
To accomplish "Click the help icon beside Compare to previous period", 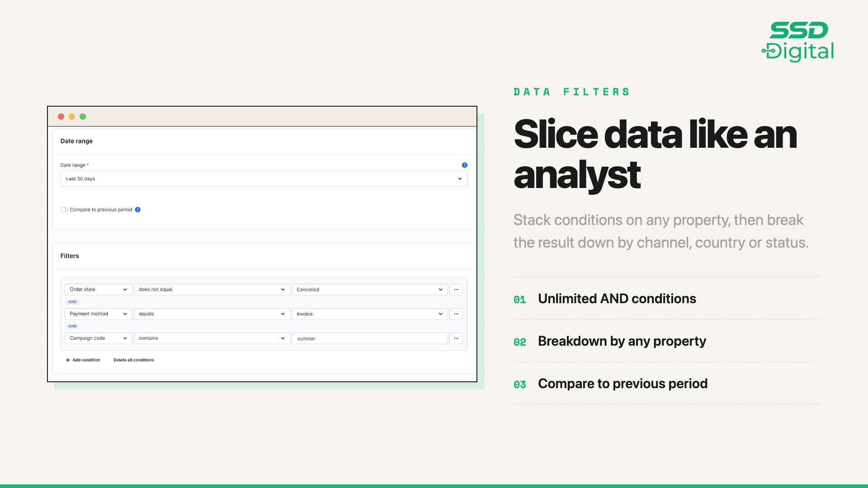I will click(137, 210).
